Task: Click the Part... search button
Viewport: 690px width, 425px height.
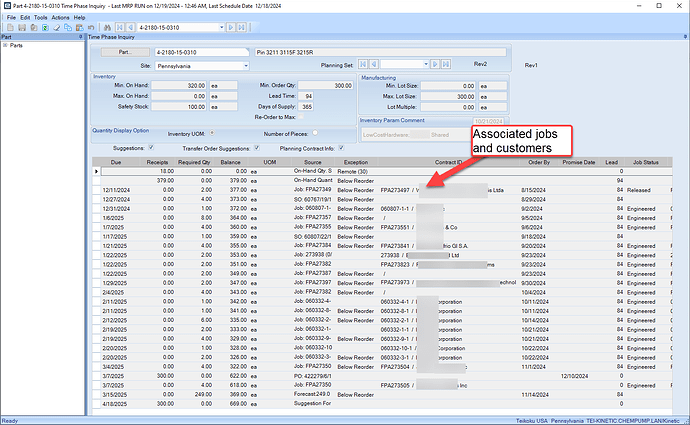Action: point(125,52)
